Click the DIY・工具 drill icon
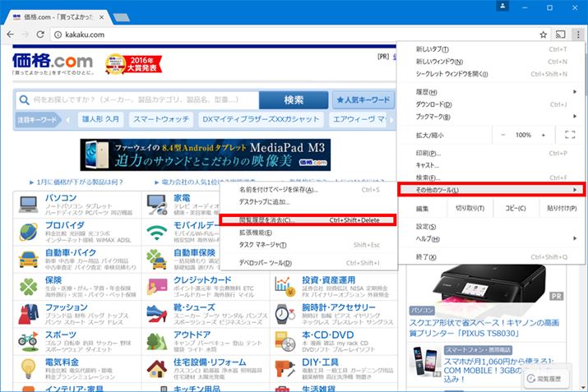Viewport: 588px width, 392px height. coord(285,369)
